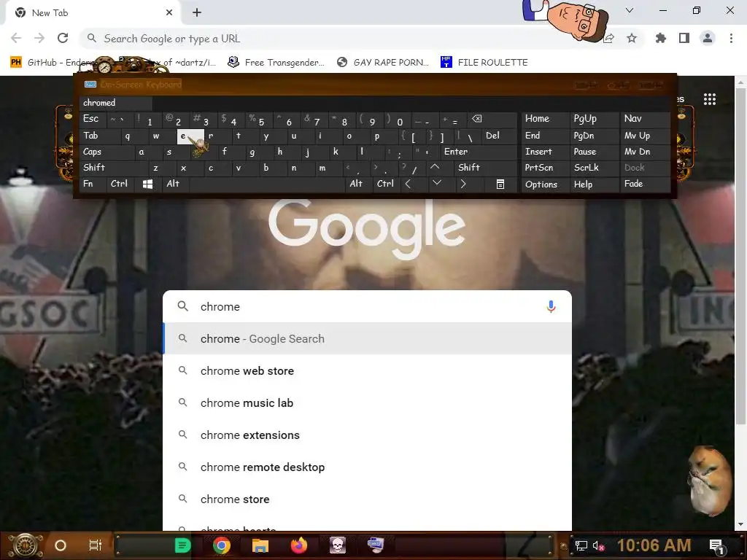Open the Chrome profile avatar
This screenshot has width=747, height=560.
click(708, 38)
